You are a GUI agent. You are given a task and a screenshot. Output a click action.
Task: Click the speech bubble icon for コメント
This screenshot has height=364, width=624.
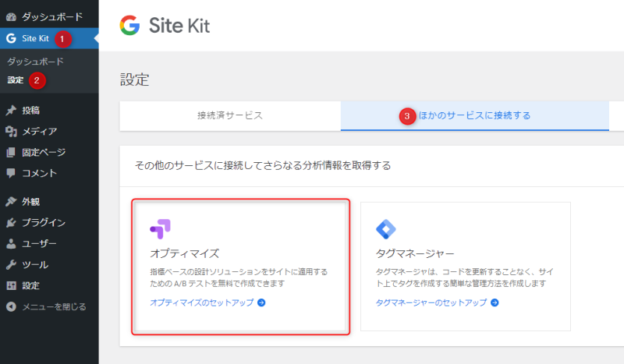pyautogui.click(x=11, y=173)
